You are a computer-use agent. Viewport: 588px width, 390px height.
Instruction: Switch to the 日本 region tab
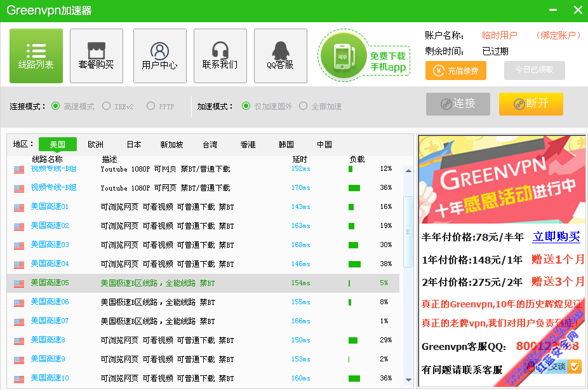pyautogui.click(x=134, y=144)
